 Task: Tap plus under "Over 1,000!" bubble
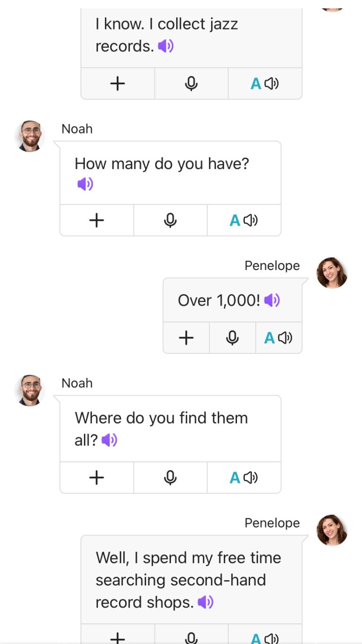(186, 337)
